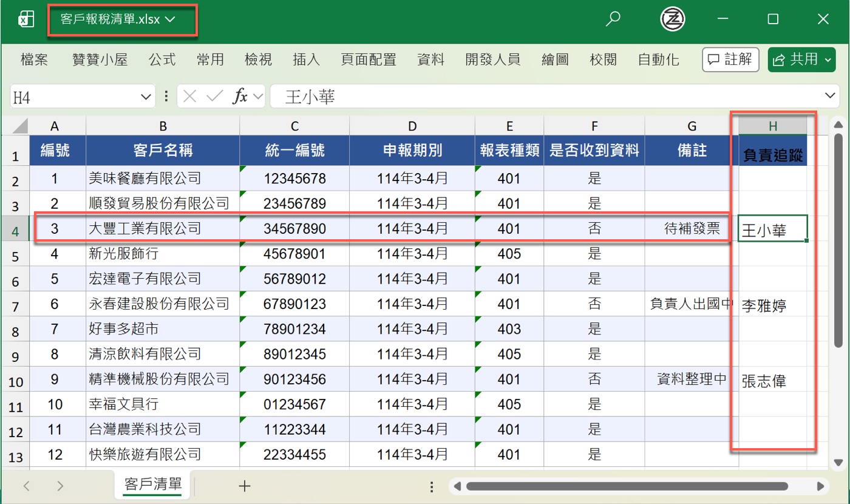This screenshot has width=850, height=504.
Task: Select row 4 header
Action: [15, 229]
